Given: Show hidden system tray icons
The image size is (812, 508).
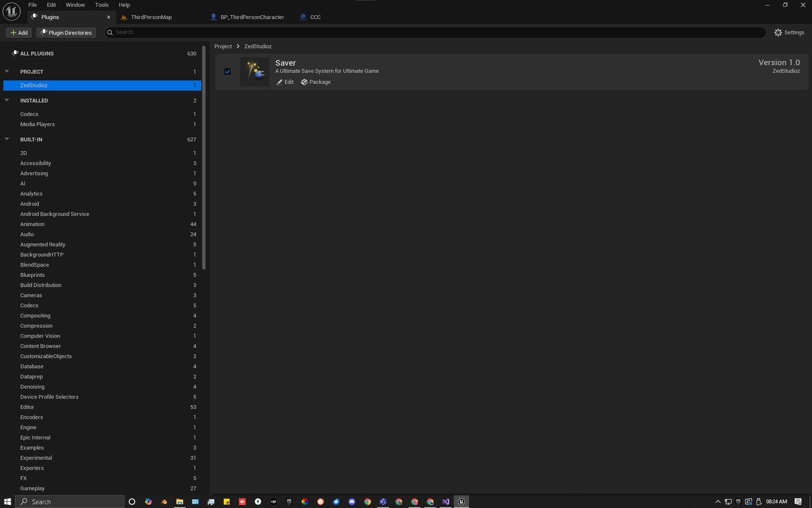Looking at the screenshot, I should pyautogui.click(x=718, y=502).
